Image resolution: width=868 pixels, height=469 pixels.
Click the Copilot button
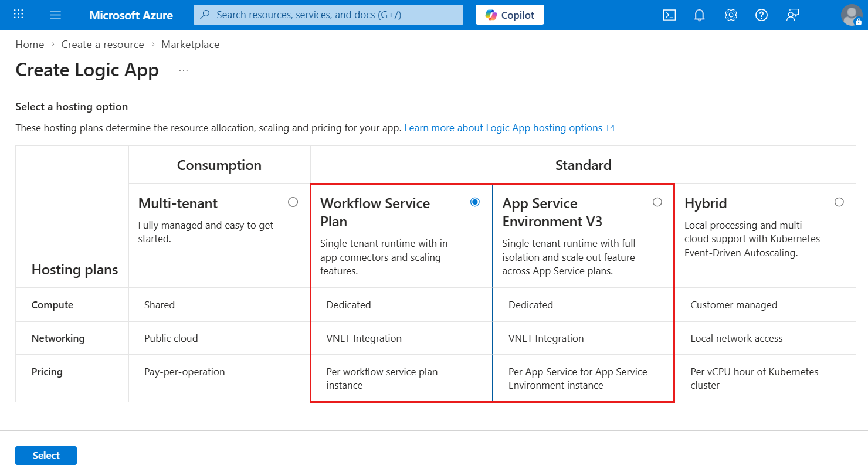click(x=510, y=15)
